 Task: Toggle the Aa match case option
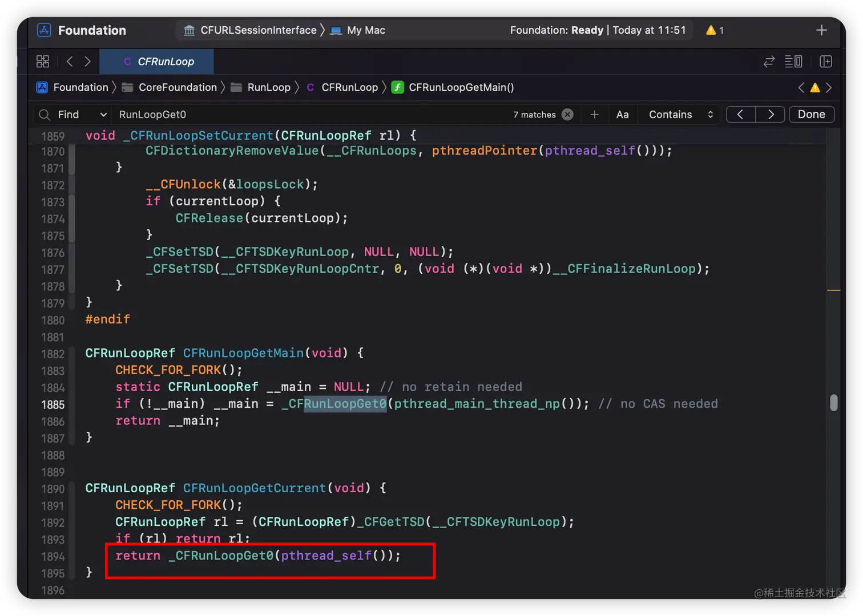[x=623, y=115]
